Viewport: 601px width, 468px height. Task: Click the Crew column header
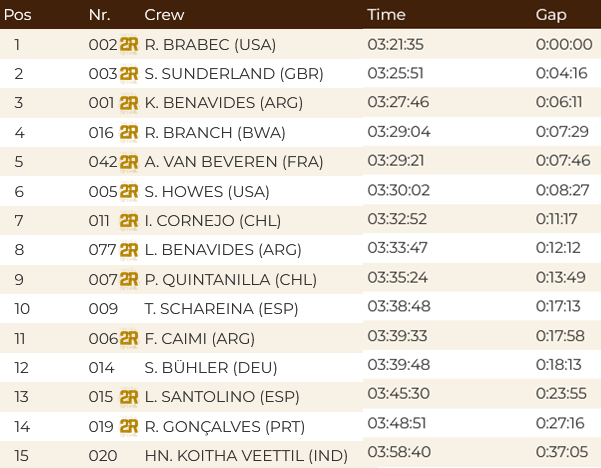click(164, 14)
